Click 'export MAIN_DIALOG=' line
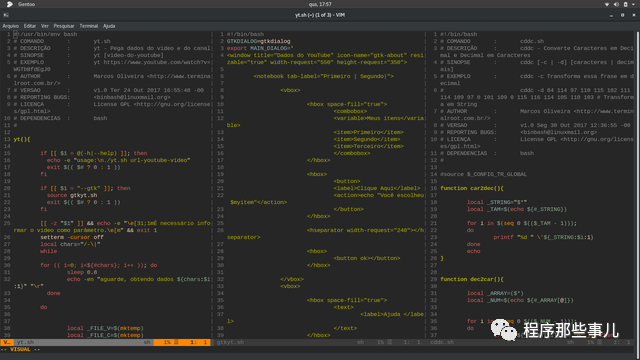The width and height of the screenshot is (640, 360). point(260,48)
